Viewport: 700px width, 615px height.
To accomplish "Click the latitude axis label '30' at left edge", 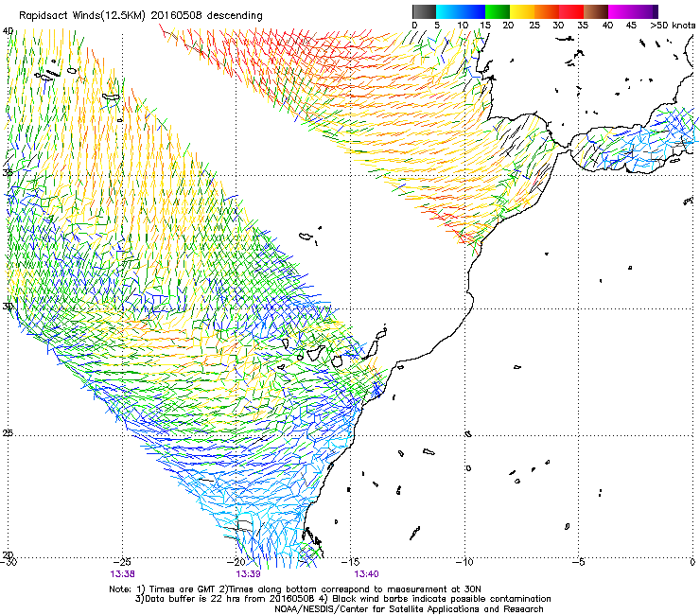I will tap(8, 307).
